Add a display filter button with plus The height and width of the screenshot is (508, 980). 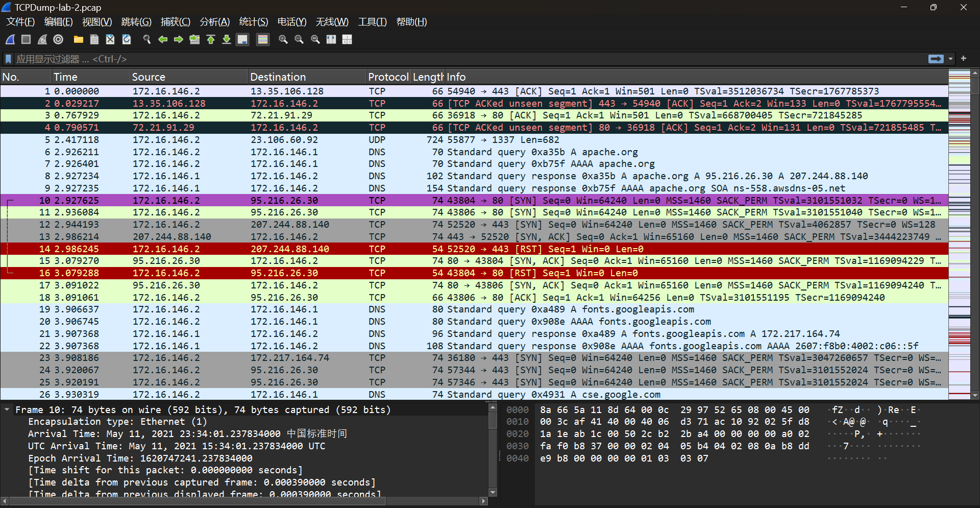(x=964, y=59)
